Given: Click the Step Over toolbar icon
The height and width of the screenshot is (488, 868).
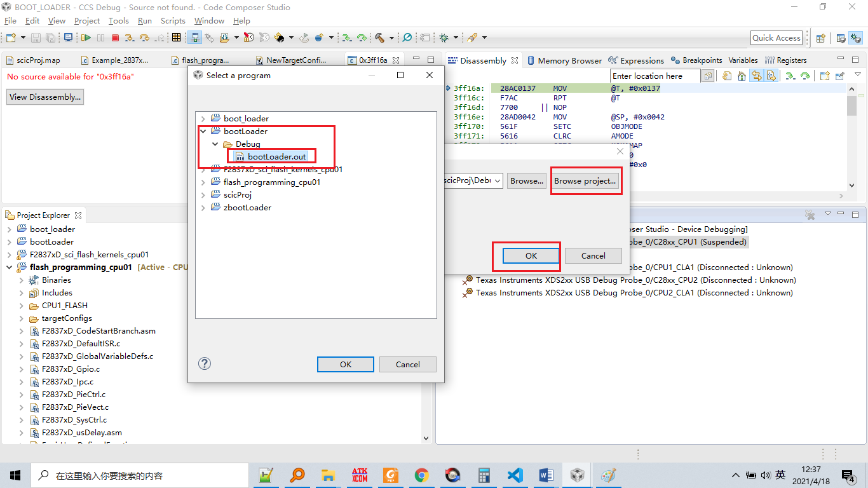Looking at the screenshot, I should (x=144, y=37).
